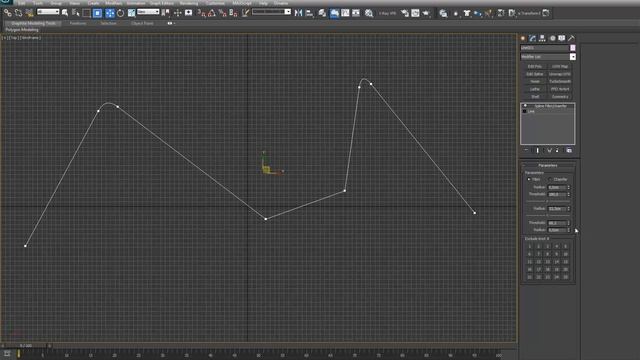Apply the TurboSmooth modifier button
640x360 pixels.
click(560, 81)
